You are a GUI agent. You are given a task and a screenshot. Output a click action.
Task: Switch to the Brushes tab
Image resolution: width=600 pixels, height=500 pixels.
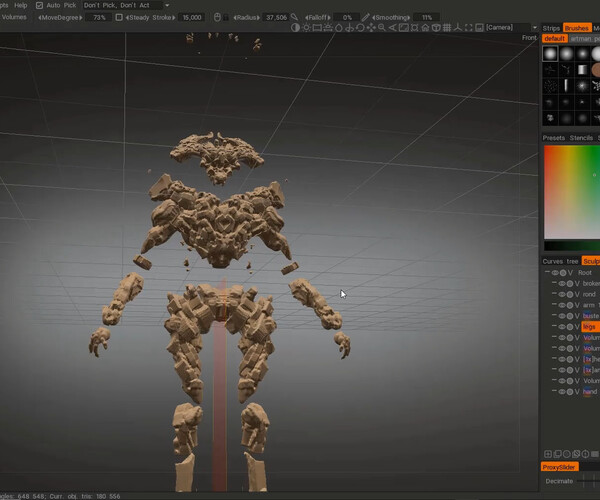577,28
